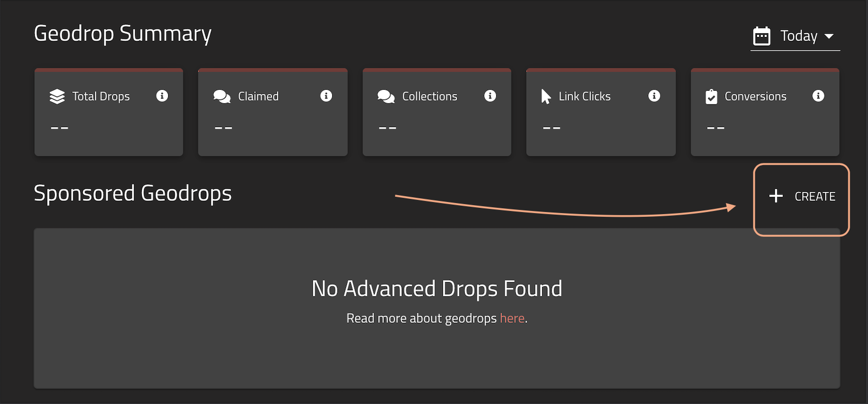Click the Collections "--" value
Screen dimensions: 868x404
point(388,128)
